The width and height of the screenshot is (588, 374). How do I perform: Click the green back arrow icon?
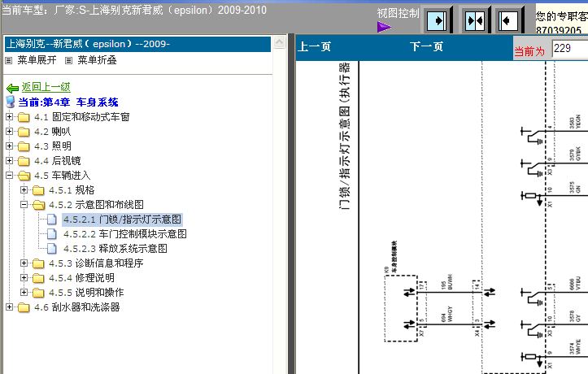pyautogui.click(x=12, y=88)
